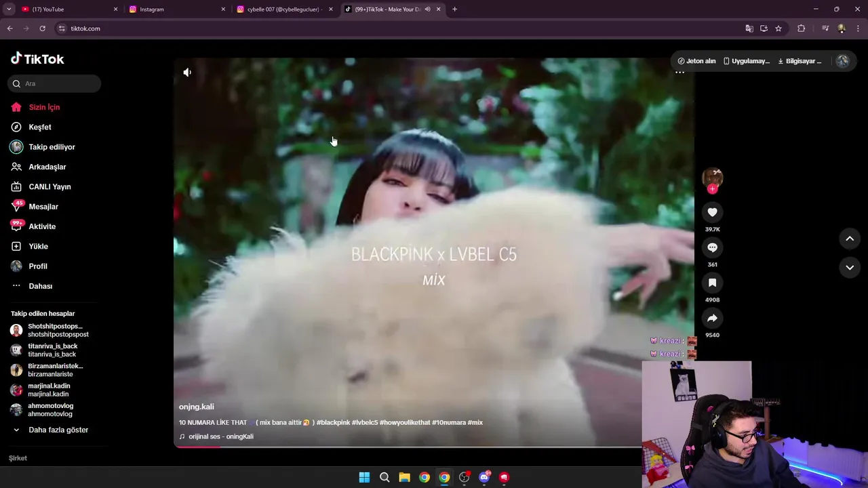Image resolution: width=868 pixels, height=488 pixels.
Task: Mute the TikTok tab audio icon
Action: point(427,9)
